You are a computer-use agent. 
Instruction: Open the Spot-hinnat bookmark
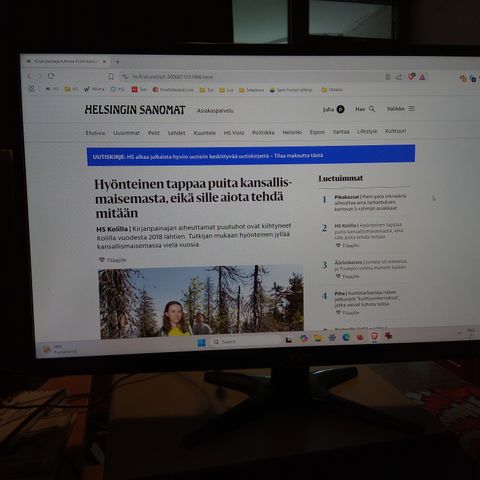(291, 90)
